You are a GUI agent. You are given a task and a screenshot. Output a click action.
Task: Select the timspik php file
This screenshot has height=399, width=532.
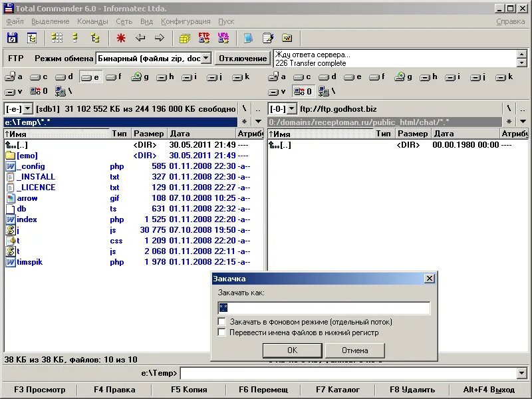tap(29, 262)
